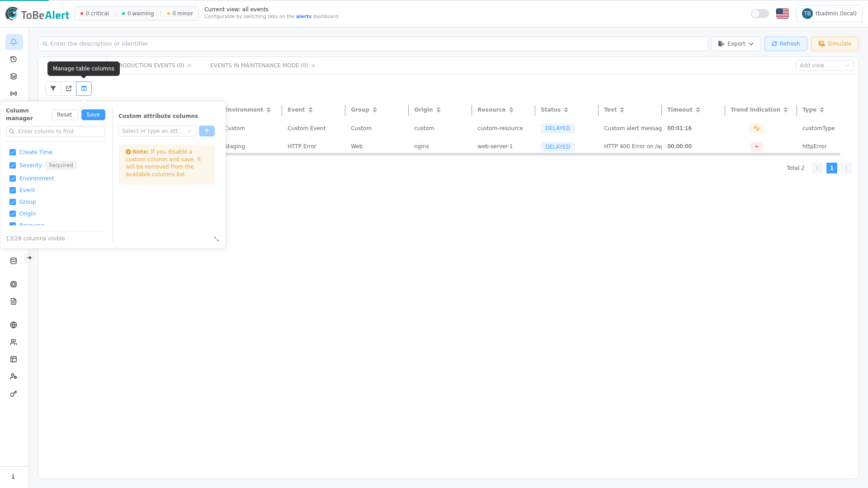Open the processor chip sidebar icon
Viewport: 868px width, 488px height.
(14, 284)
